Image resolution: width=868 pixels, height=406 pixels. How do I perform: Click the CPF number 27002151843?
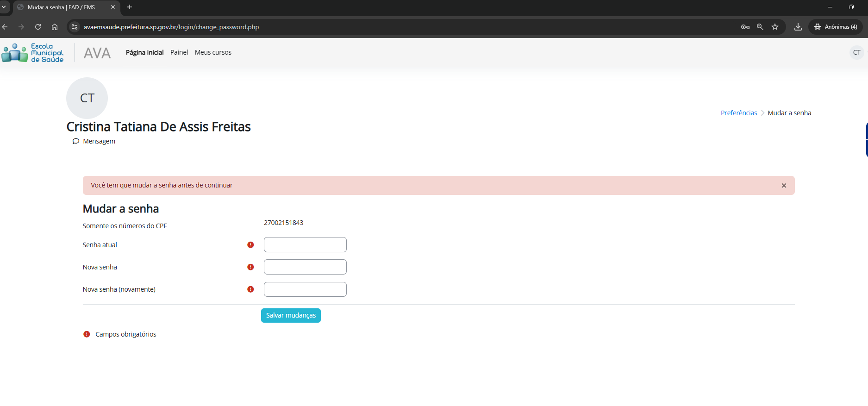coord(283,223)
